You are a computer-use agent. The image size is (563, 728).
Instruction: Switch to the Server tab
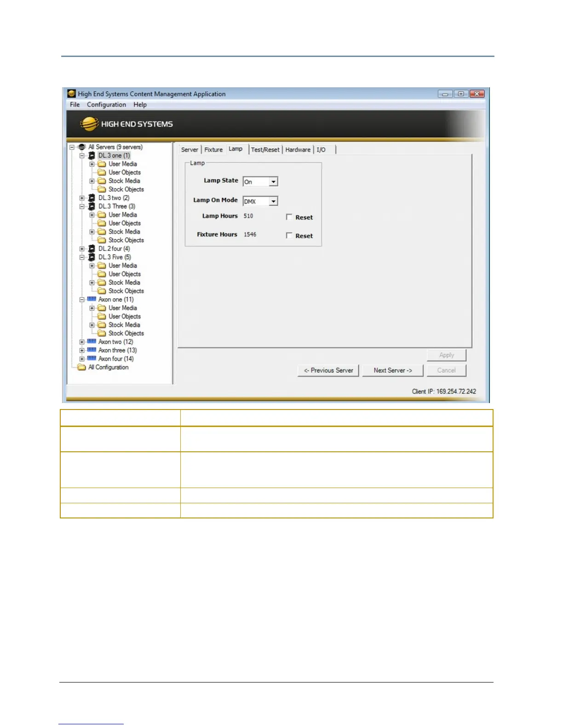pyautogui.click(x=190, y=150)
